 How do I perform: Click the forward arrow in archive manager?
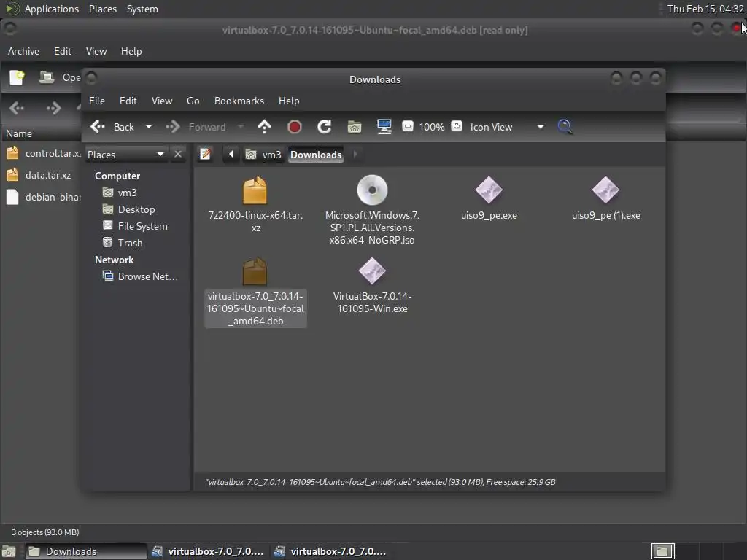tap(53, 108)
